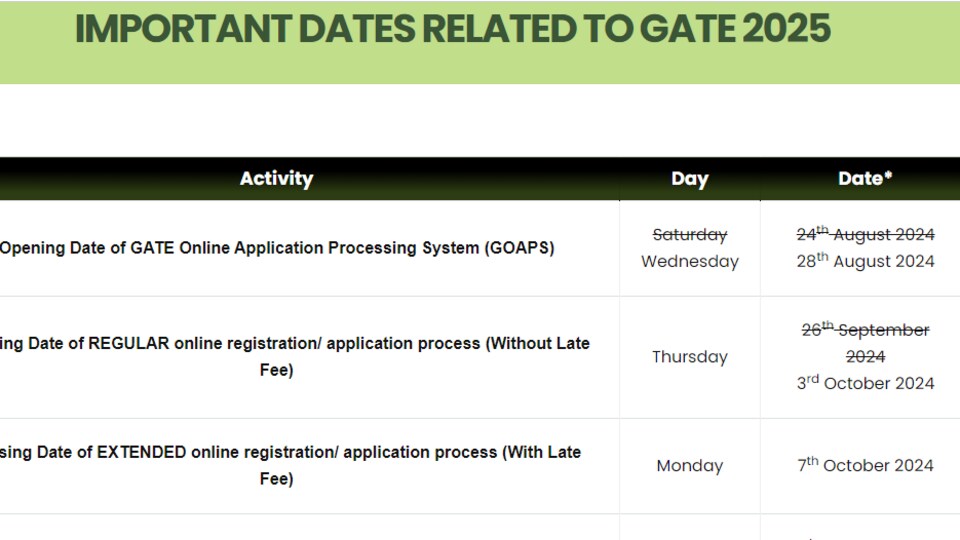Click the 28th August 2024 date
This screenshot has height=540, width=960.
click(865, 261)
